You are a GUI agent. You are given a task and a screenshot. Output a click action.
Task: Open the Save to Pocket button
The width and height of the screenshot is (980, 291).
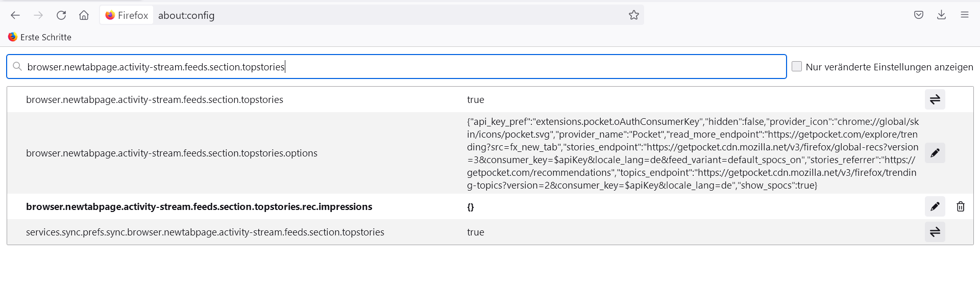click(919, 15)
